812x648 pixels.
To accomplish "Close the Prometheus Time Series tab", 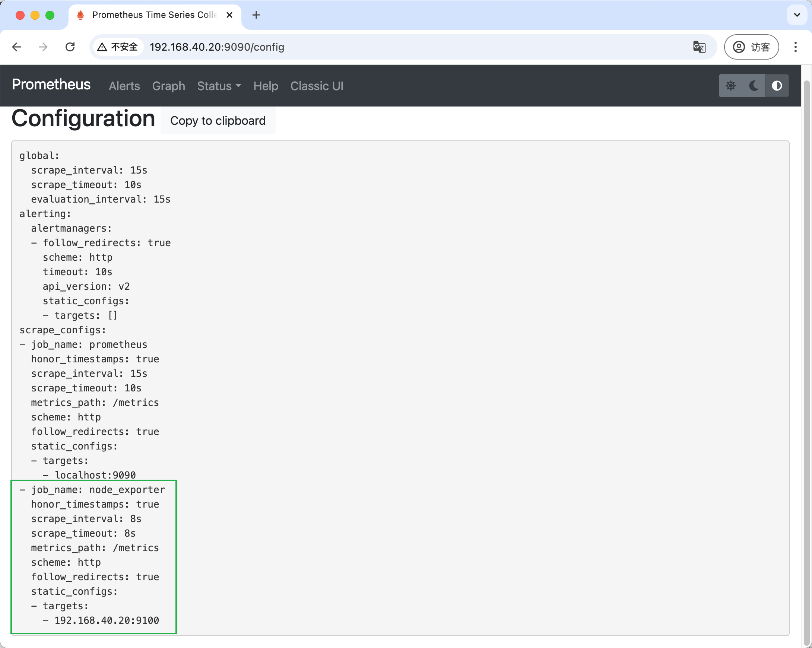I will 229,15.
